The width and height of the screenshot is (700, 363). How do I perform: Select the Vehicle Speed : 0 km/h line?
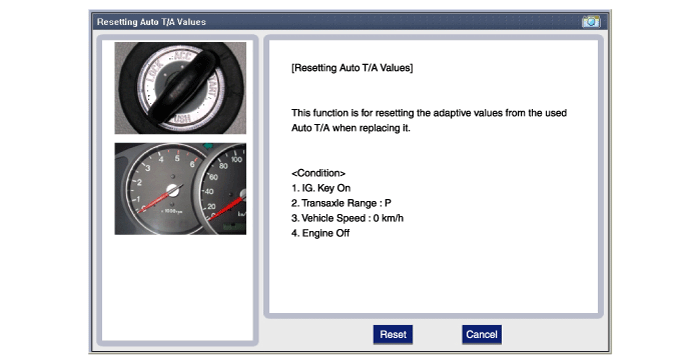pyautogui.click(x=347, y=218)
